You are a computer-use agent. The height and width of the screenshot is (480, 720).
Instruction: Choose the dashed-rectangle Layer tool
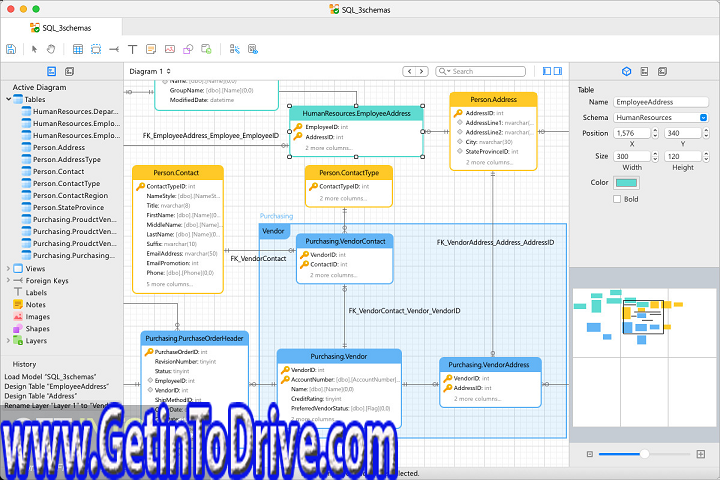[96, 49]
